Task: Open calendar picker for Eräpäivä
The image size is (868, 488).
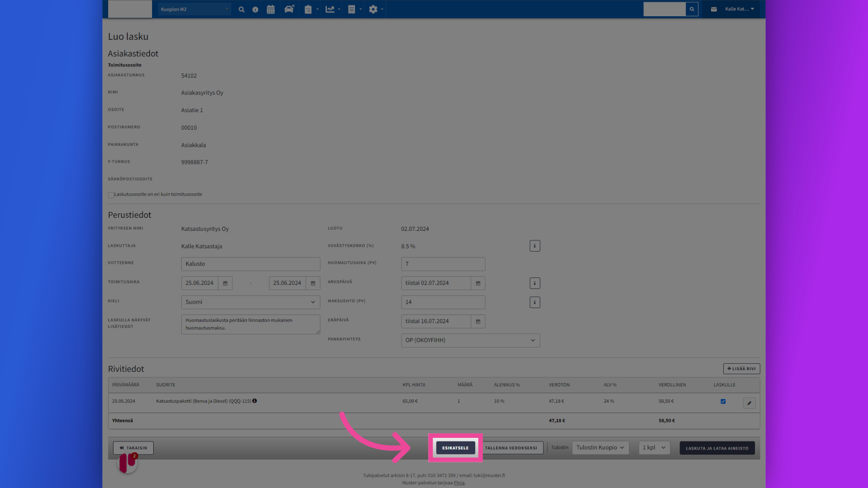Action: click(478, 321)
